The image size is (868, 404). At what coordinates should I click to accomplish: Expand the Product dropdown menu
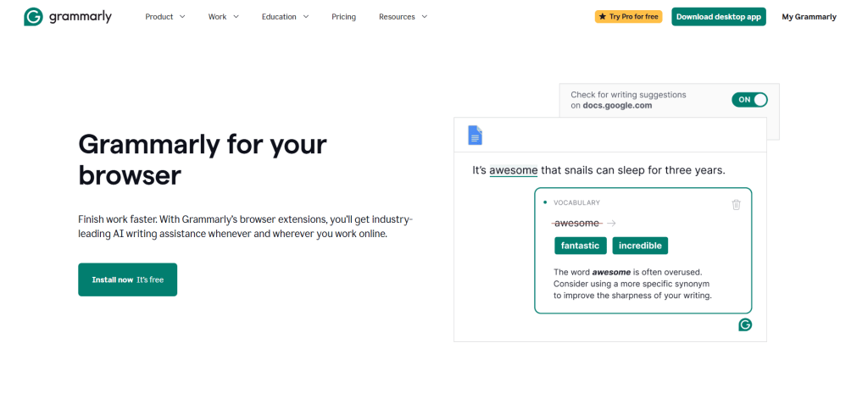point(164,17)
